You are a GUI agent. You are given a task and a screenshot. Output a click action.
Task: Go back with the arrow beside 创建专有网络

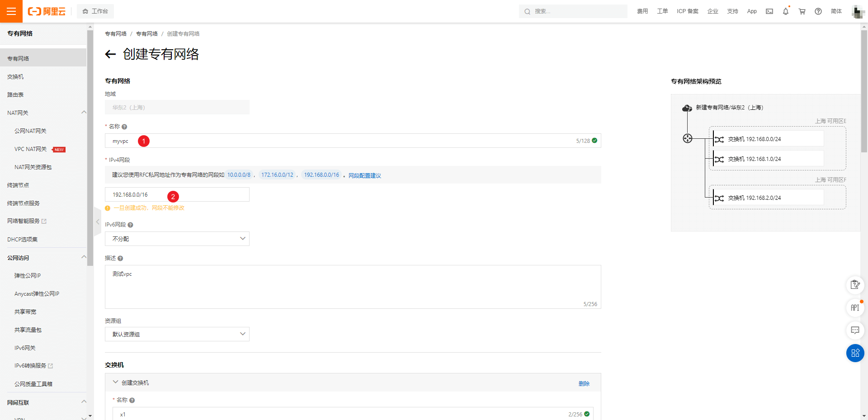point(110,54)
